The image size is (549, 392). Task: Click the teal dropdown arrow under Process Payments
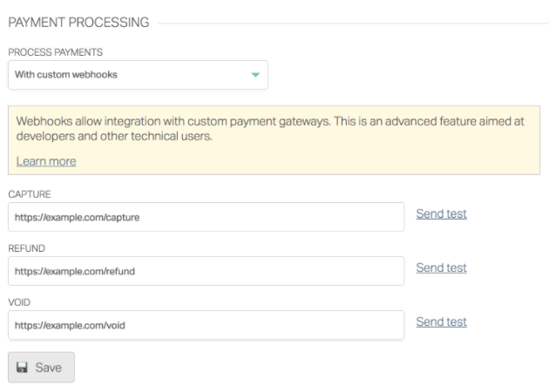coord(255,75)
